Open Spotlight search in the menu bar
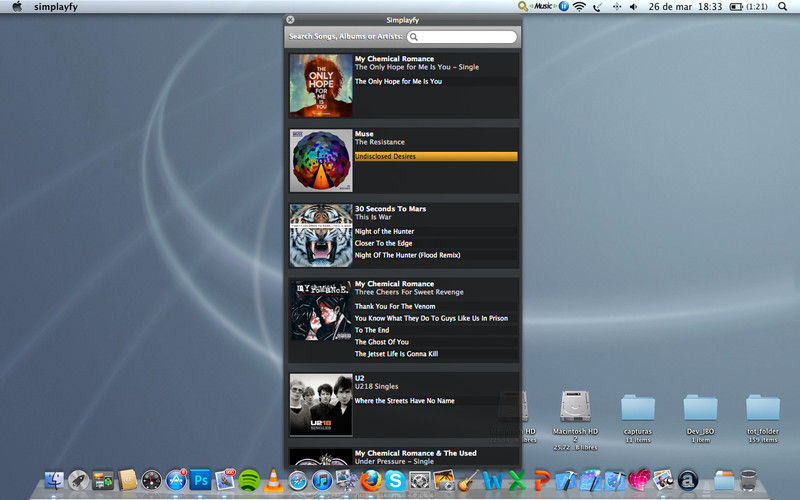 (783, 7)
